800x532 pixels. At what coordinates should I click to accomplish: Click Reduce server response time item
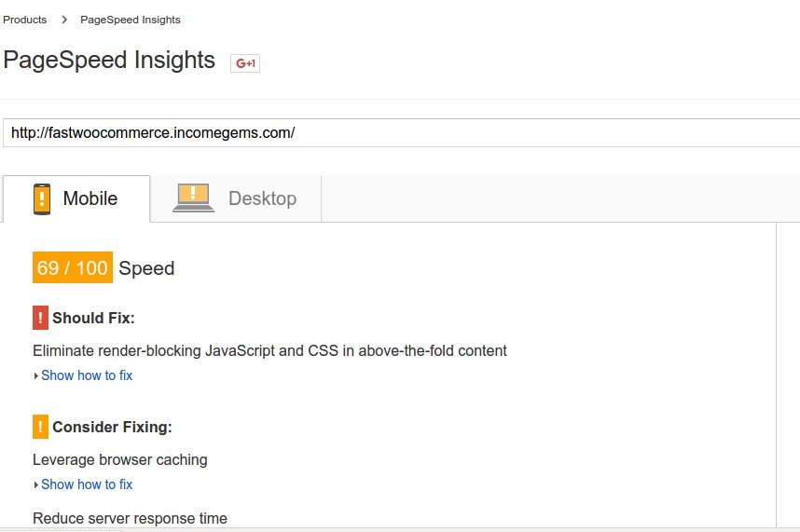click(130, 518)
